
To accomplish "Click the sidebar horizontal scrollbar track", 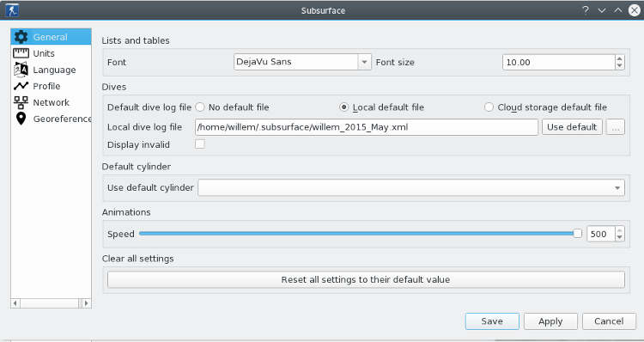I will coord(51,303).
